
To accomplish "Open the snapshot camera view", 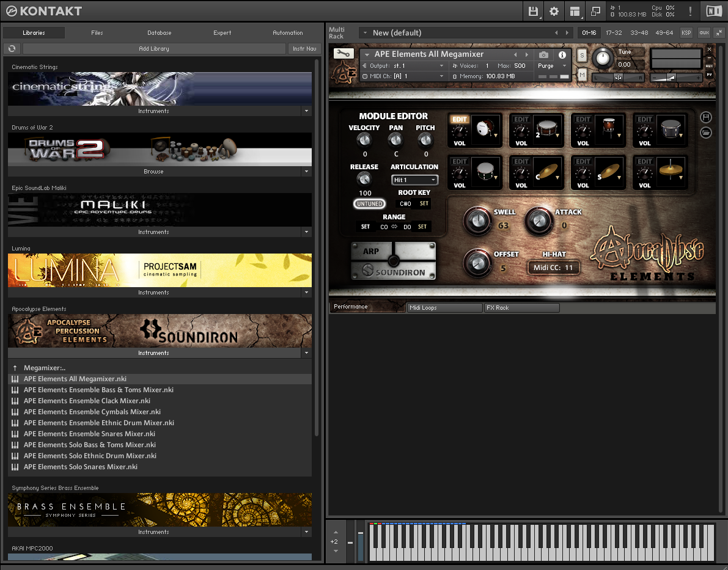I will [x=543, y=55].
